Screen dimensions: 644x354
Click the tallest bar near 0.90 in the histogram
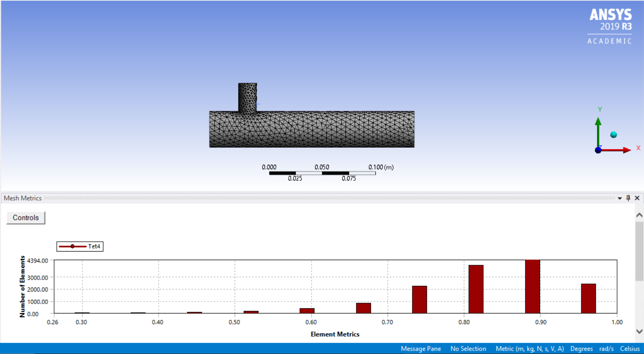(532, 286)
